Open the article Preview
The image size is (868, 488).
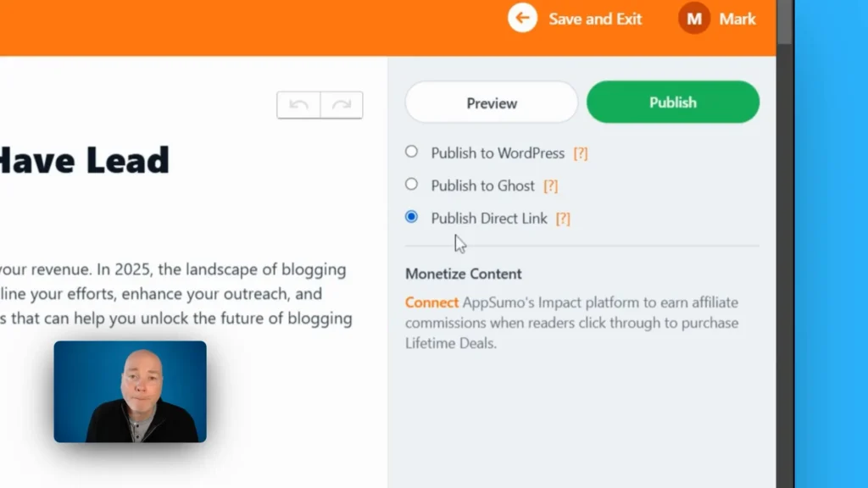click(492, 103)
